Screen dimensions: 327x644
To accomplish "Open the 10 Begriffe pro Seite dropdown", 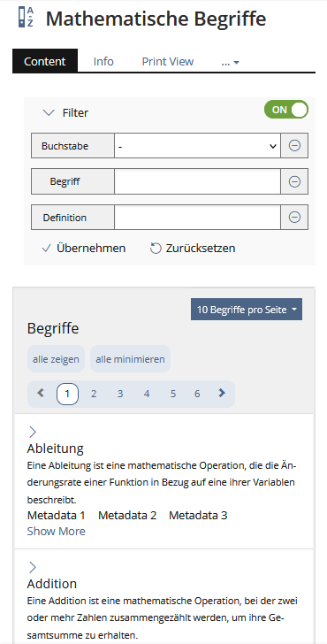I will tap(247, 310).
